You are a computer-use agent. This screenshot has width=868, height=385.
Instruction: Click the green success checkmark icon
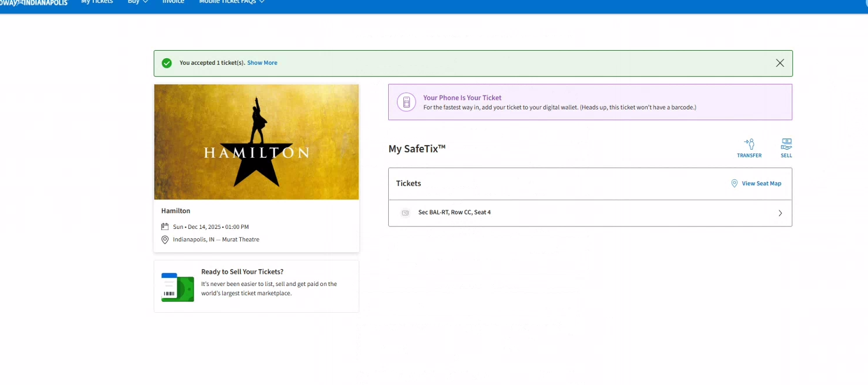(167, 63)
